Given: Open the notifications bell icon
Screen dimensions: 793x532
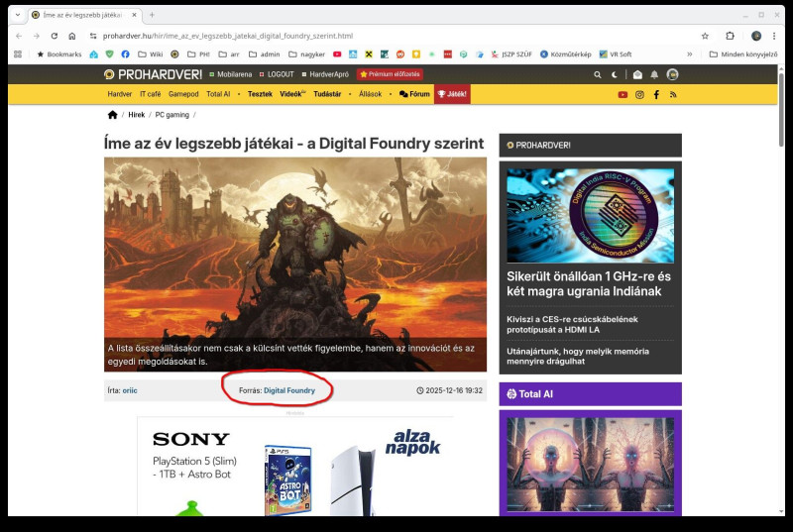Looking at the screenshot, I should (x=654, y=74).
